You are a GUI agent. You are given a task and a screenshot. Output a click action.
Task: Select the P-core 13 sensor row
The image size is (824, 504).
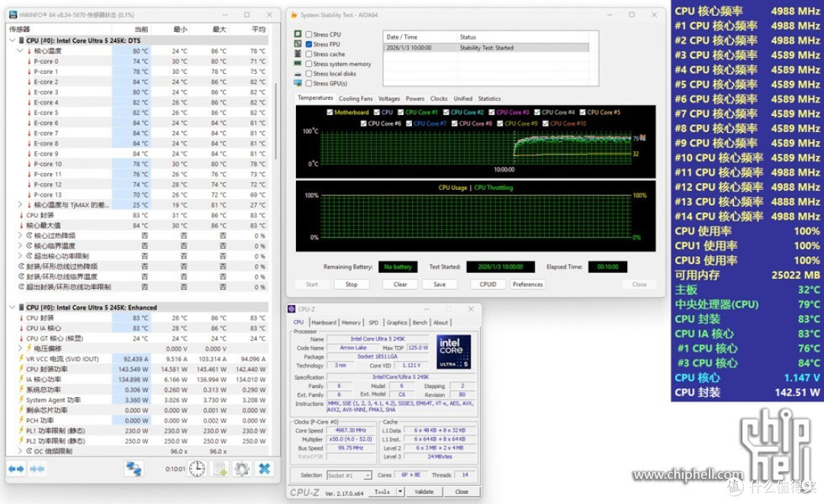coord(138,194)
